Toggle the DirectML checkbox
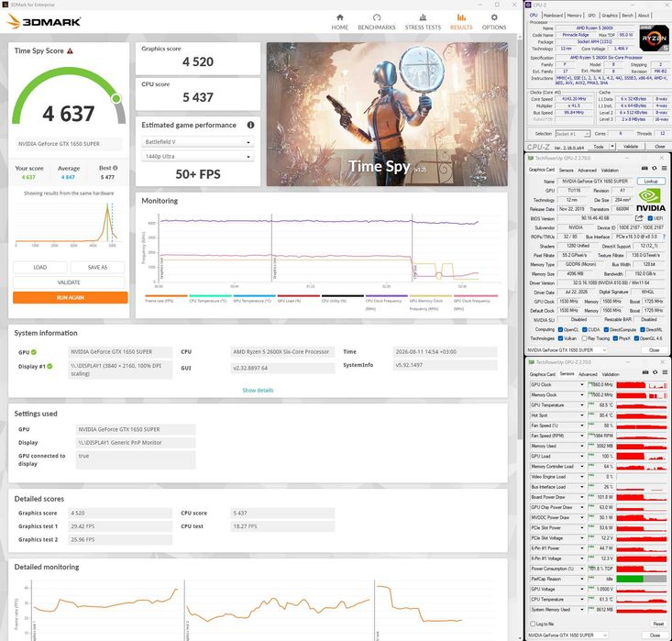672x641 pixels. [x=643, y=329]
